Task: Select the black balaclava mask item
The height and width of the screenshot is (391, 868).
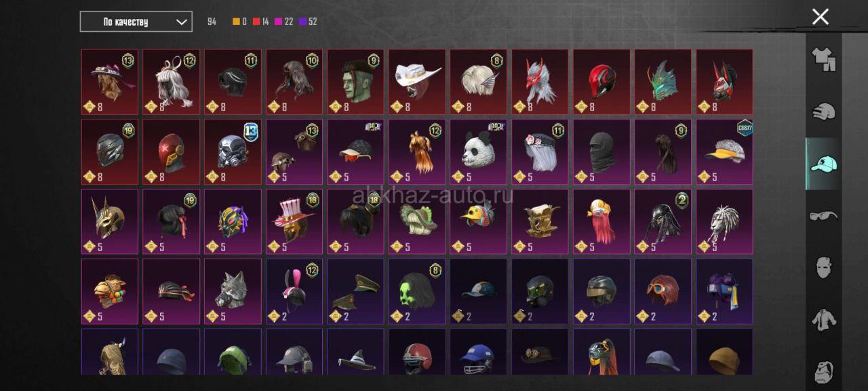Action: pyautogui.click(x=601, y=151)
